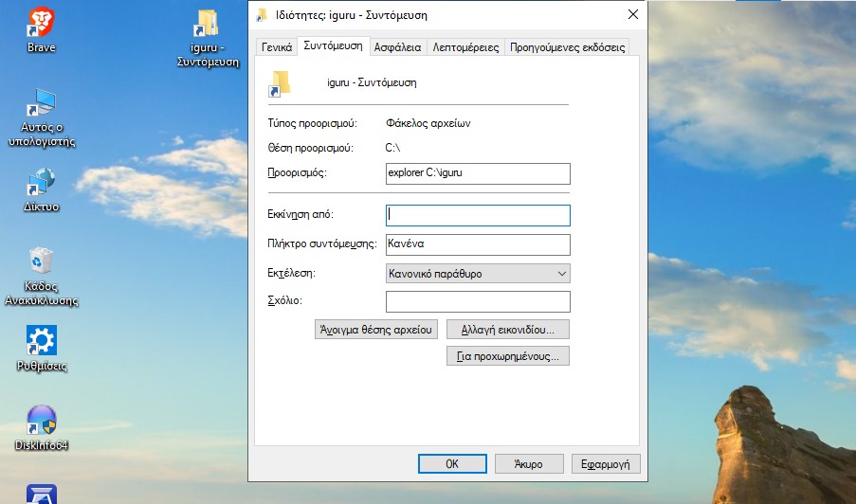
Task: Select the Κάδος Ανακύκλωσης desktop icon
Action: click(41, 277)
